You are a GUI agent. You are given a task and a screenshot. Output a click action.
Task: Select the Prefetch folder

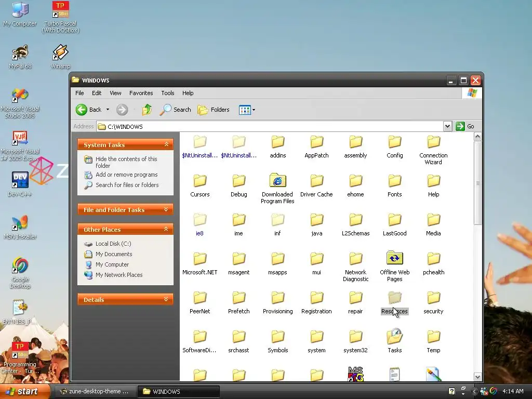tap(239, 303)
